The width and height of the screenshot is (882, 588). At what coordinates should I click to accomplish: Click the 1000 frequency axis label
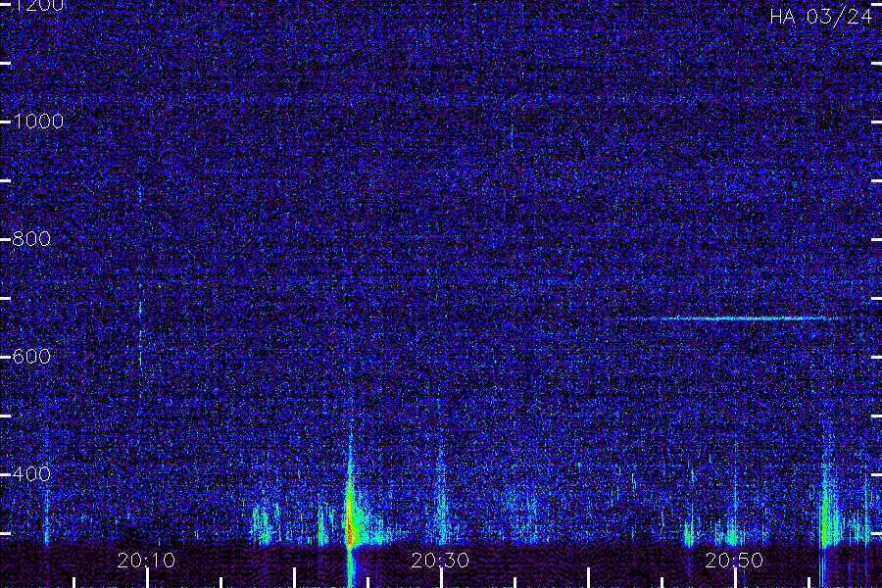(37, 122)
